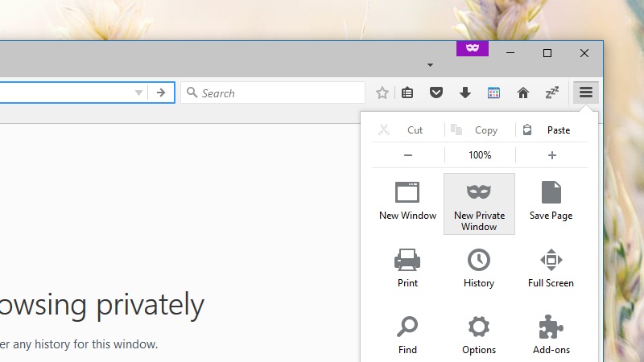Screen dimensions: 644x362
Task: Click the zZz sleep toolbar icon
Action: click(551, 93)
